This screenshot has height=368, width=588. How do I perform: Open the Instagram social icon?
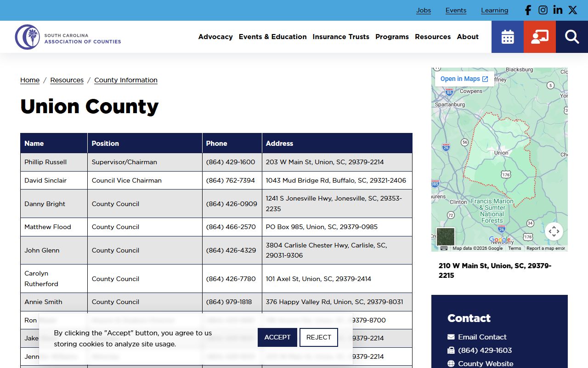pyautogui.click(x=543, y=10)
